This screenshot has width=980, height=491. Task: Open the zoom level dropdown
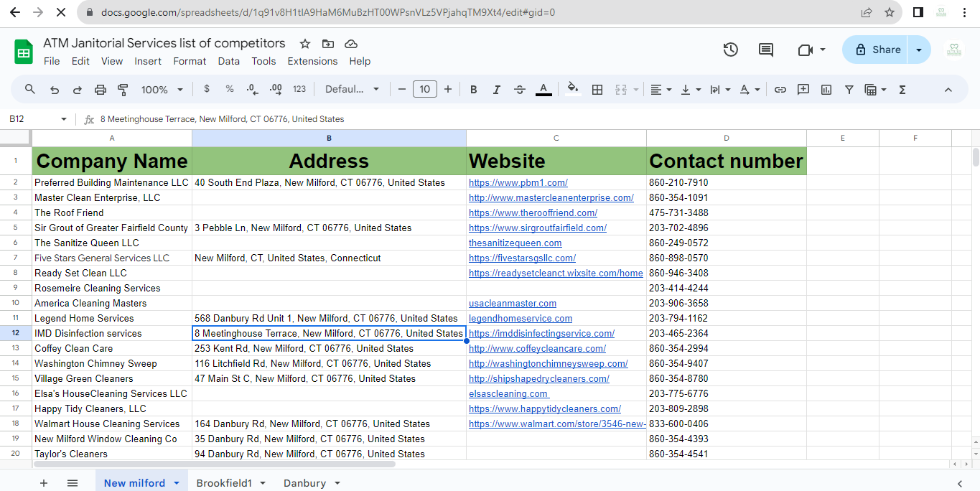pyautogui.click(x=162, y=90)
